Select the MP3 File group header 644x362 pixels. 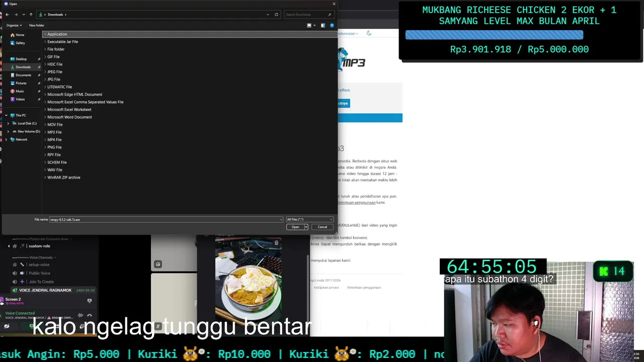coord(54,132)
